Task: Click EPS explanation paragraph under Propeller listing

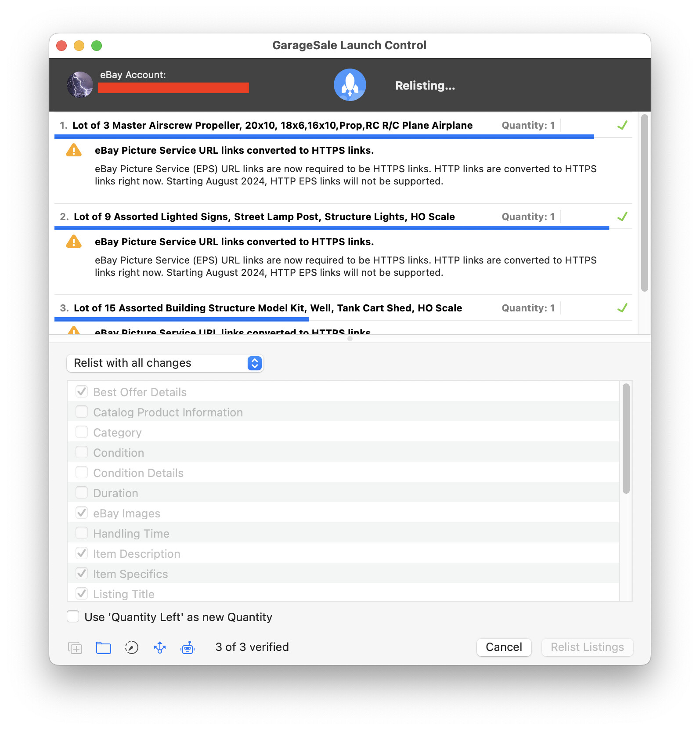Action: point(346,175)
